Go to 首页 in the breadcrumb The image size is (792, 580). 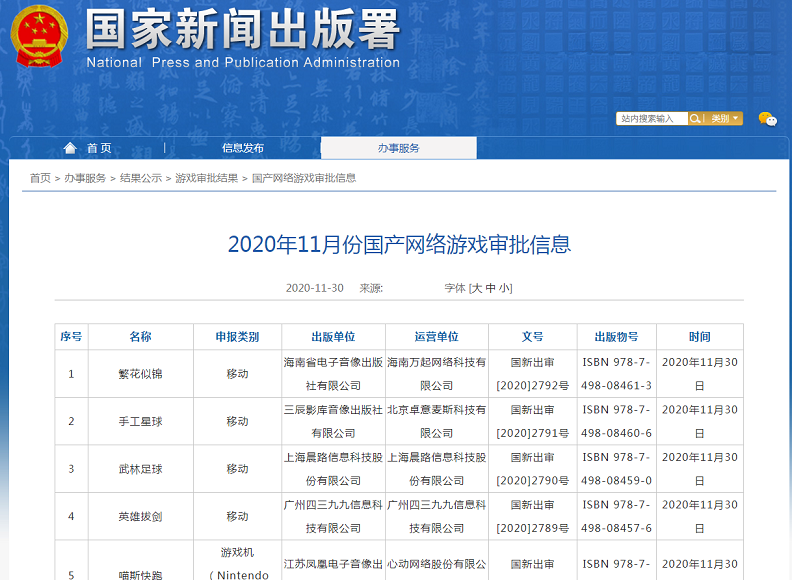click(40, 178)
